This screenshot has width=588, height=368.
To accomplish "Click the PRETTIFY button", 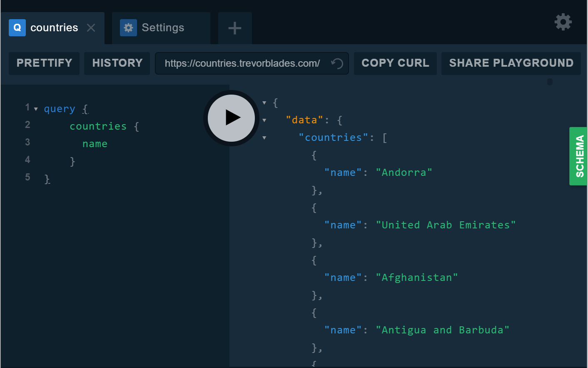I will (x=44, y=63).
